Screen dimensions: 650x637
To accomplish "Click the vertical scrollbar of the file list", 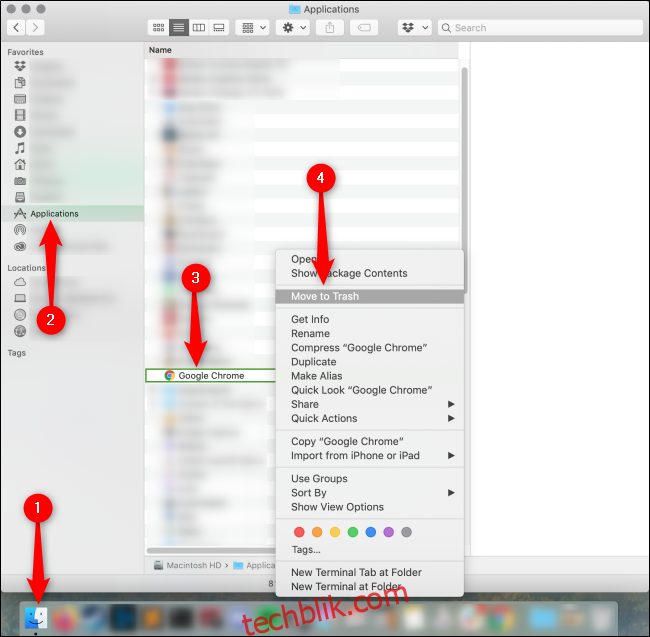I will pos(465,180).
